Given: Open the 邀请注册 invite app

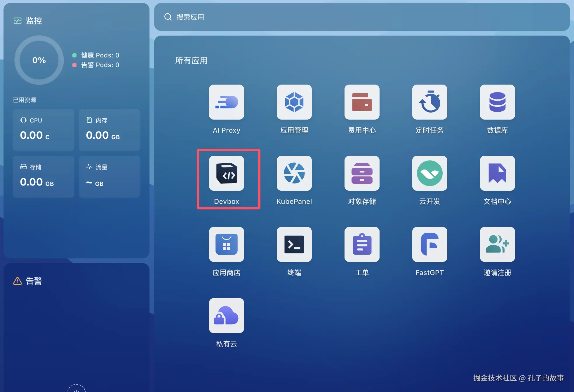Looking at the screenshot, I should [497, 244].
